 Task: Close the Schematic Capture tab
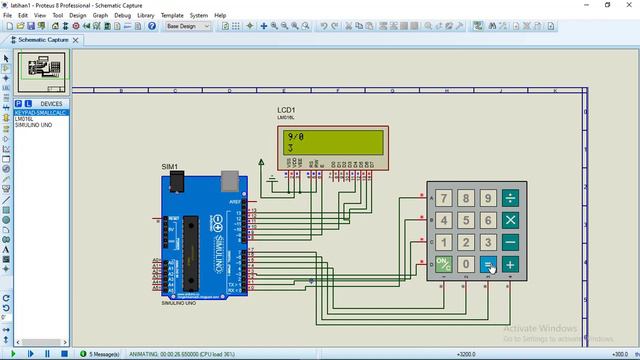[x=76, y=40]
